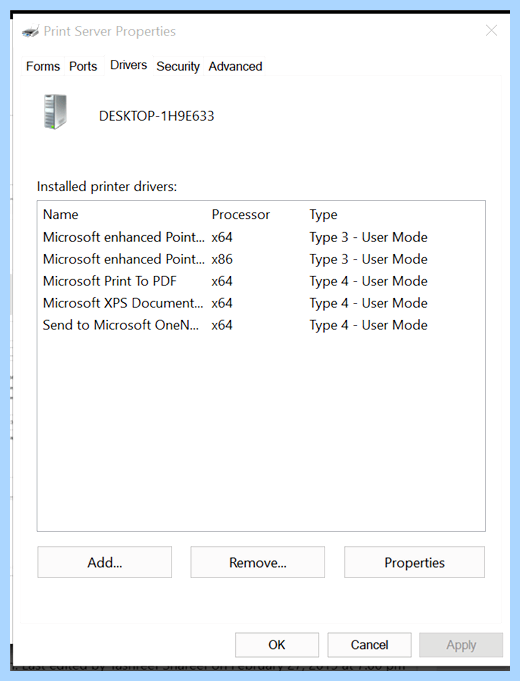This screenshot has height=681, width=520.
Task: Click Type 3 cell in first x64 row
Action: click(368, 238)
